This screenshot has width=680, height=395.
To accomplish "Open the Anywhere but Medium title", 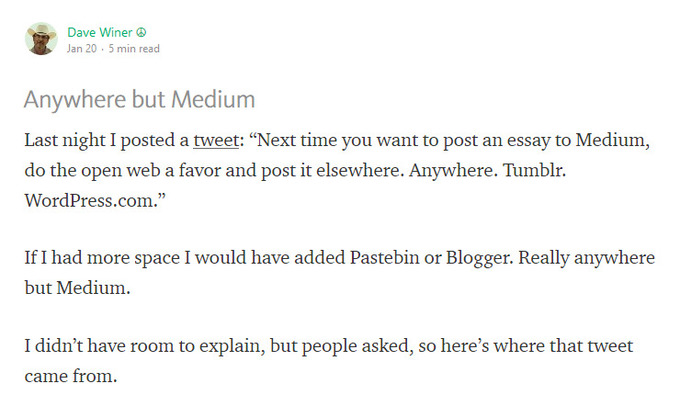I will point(139,99).
